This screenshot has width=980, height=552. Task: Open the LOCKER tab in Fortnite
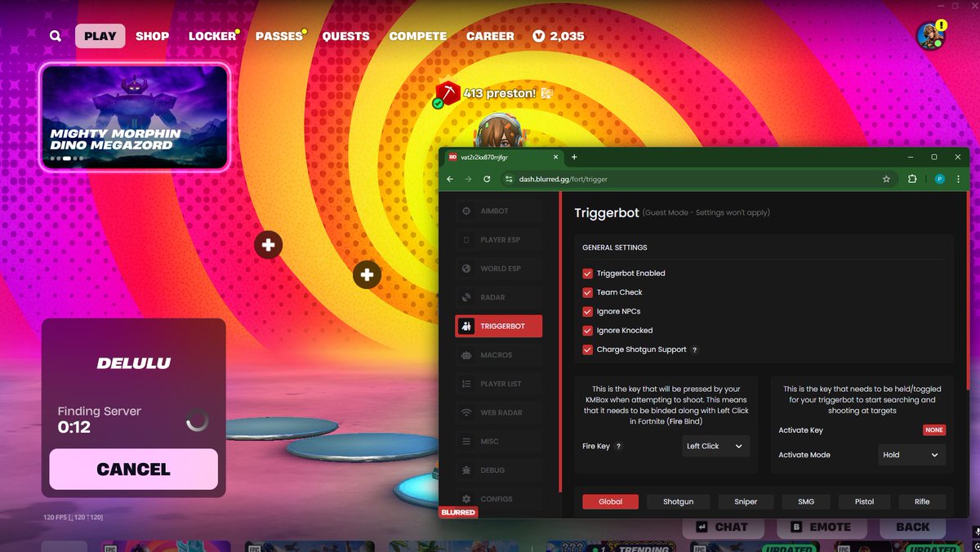pyautogui.click(x=212, y=36)
